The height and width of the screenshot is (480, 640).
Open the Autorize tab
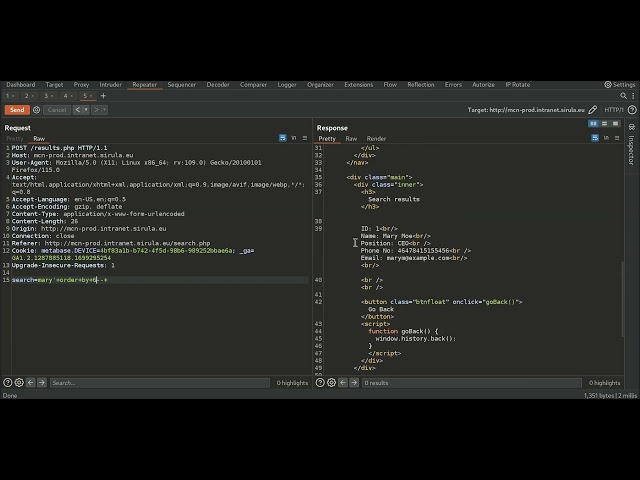point(483,84)
